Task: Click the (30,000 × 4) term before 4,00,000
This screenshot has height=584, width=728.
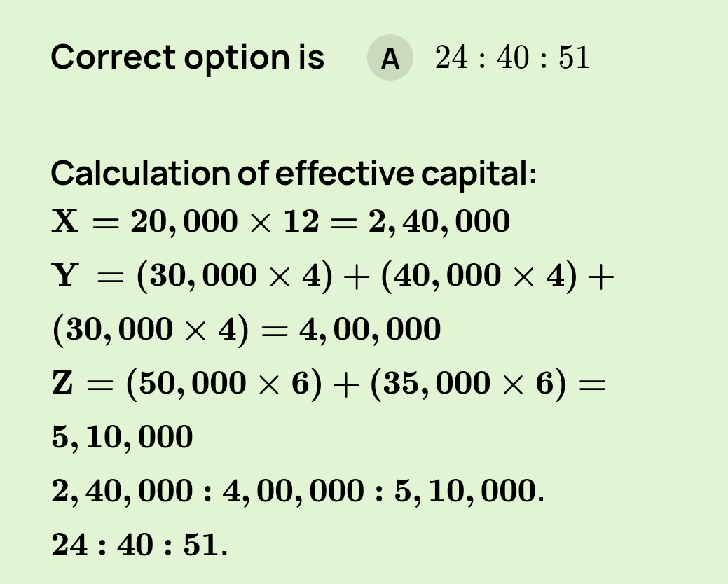Action: coord(151,330)
